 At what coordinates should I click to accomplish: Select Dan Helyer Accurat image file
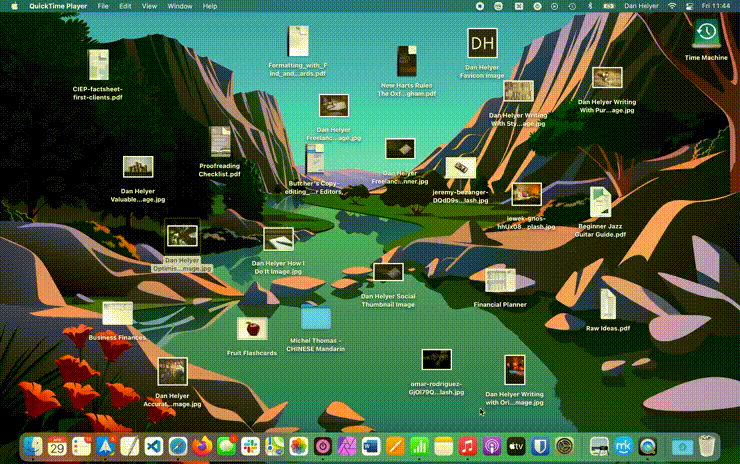tap(172, 371)
